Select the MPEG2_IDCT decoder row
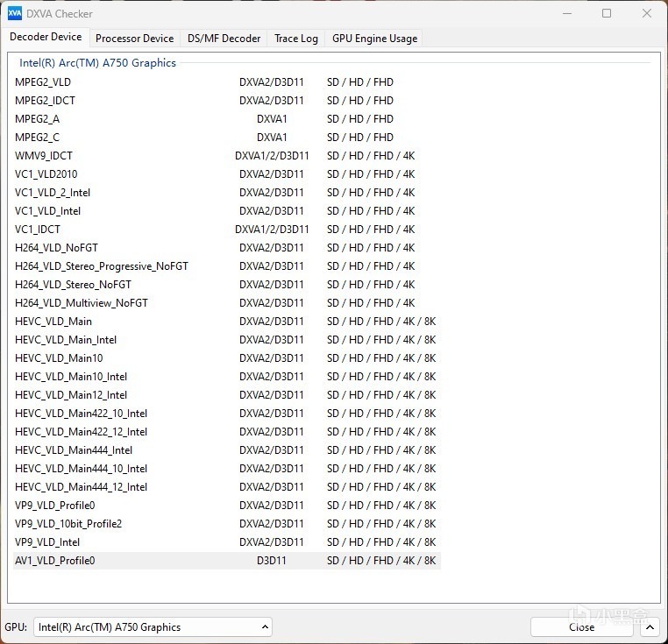Image resolution: width=668 pixels, height=644 pixels. coord(227,101)
